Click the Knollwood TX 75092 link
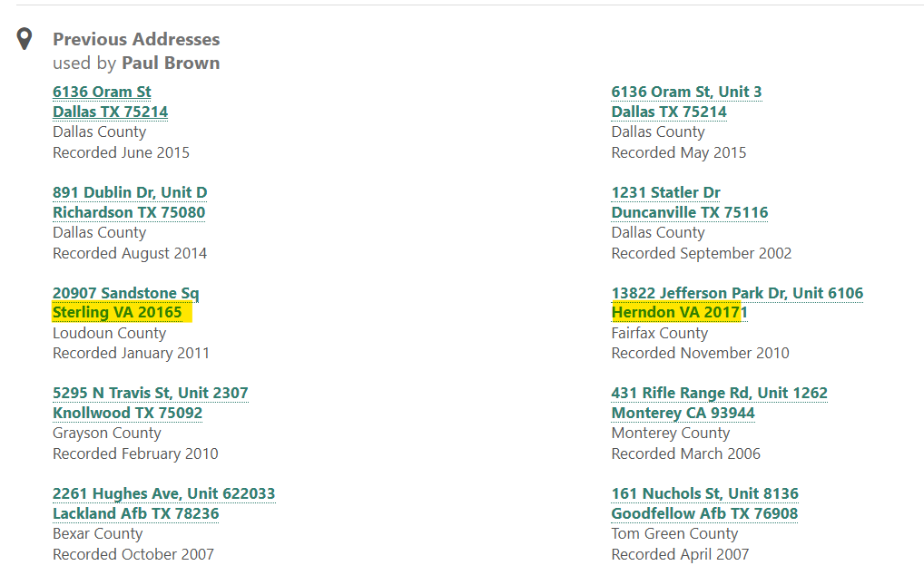Screen dimensions: 924x585 pyautogui.click(x=127, y=413)
